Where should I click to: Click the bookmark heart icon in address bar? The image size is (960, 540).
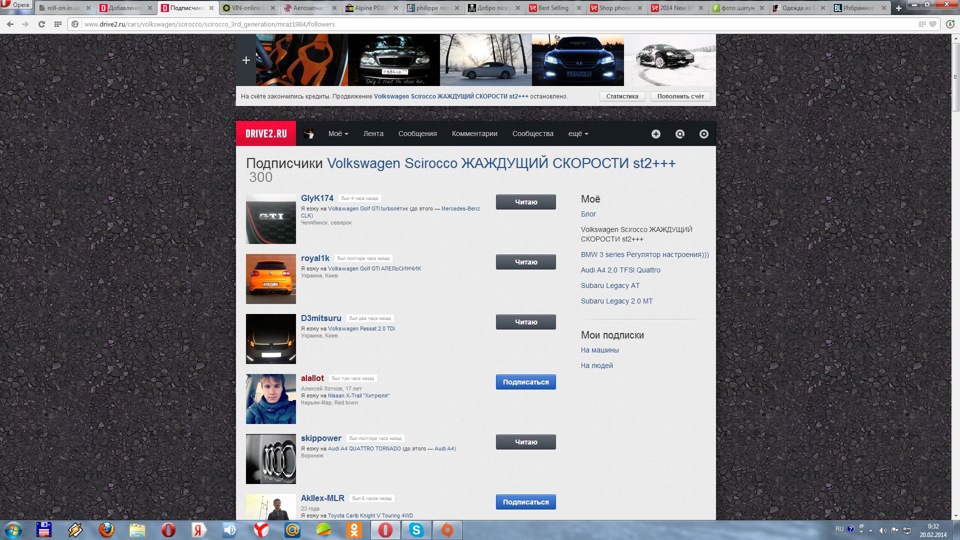933,24
